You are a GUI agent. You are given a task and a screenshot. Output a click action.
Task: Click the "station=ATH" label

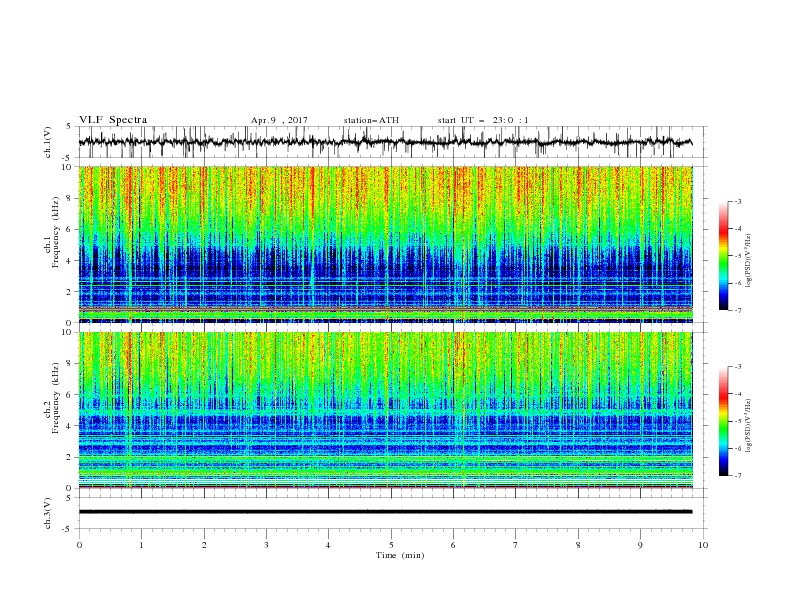(371, 120)
